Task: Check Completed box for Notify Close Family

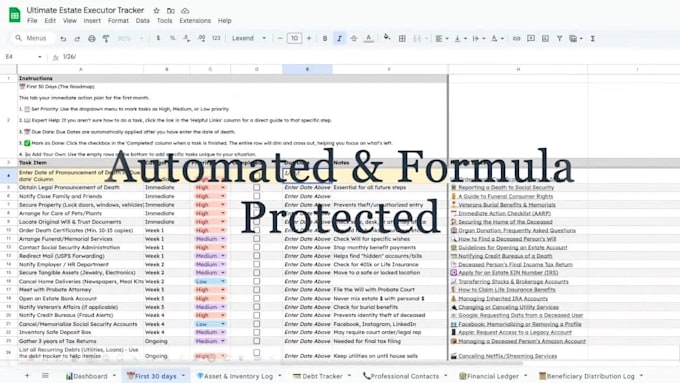Action: pyautogui.click(x=257, y=196)
